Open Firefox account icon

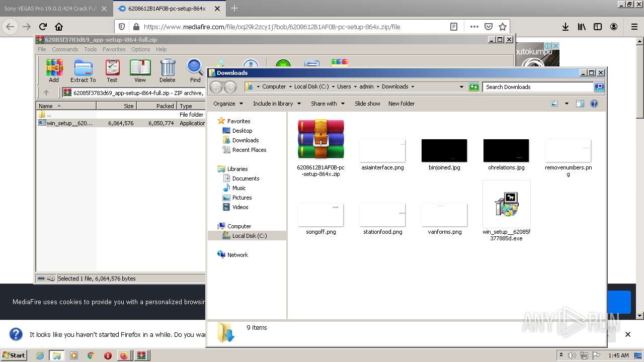point(614,27)
